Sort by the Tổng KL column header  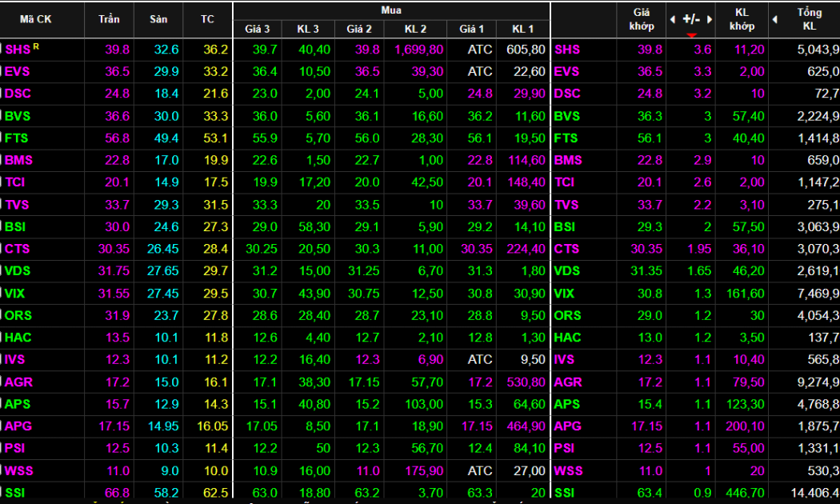pos(810,19)
